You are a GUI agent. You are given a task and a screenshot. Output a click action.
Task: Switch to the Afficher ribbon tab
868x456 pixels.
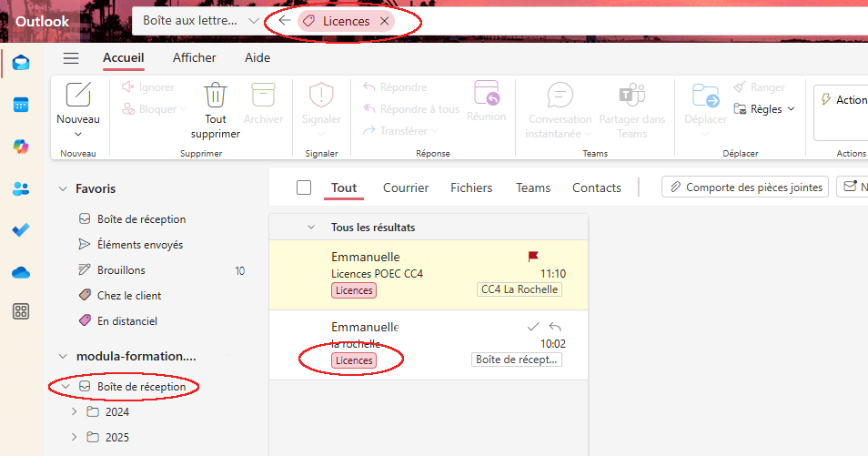(195, 58)
